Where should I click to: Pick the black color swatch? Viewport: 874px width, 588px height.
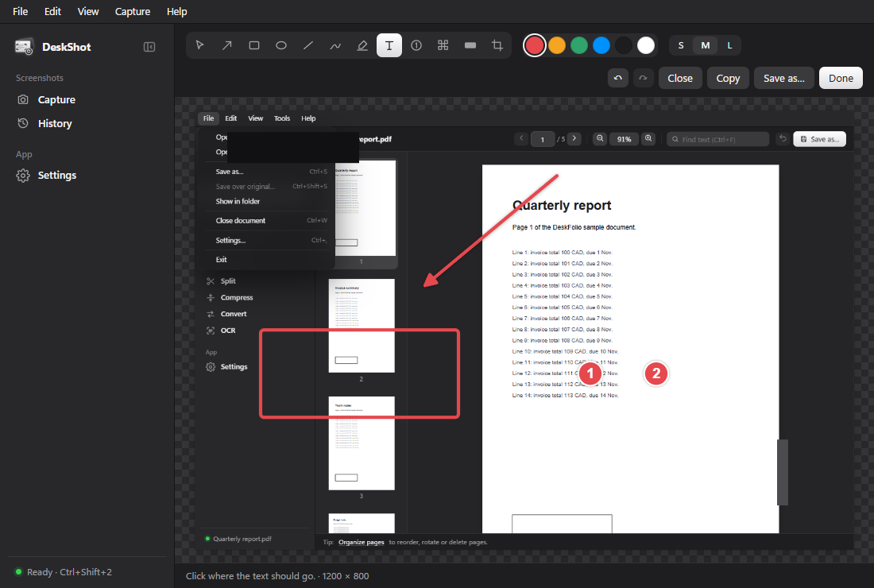624,46
